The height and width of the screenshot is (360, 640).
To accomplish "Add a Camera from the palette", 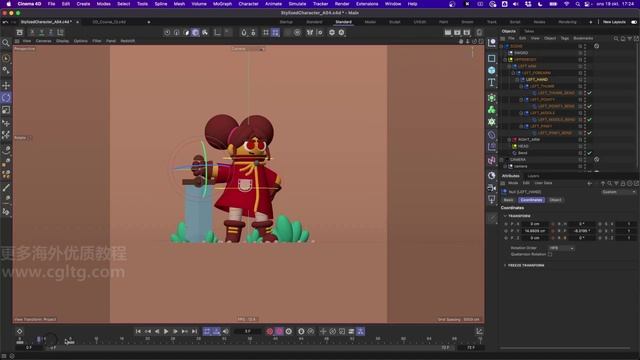I will pyautogui.click(x=491, y=188).
